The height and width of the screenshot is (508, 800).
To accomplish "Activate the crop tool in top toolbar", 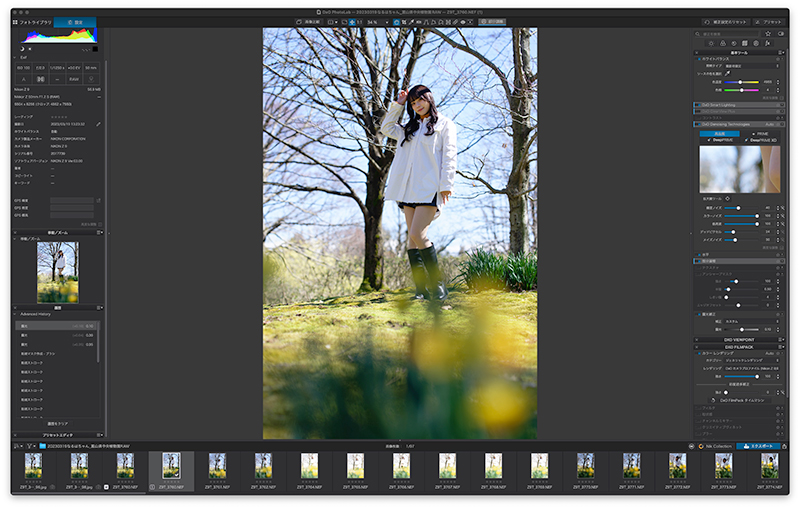I will 404,22.
